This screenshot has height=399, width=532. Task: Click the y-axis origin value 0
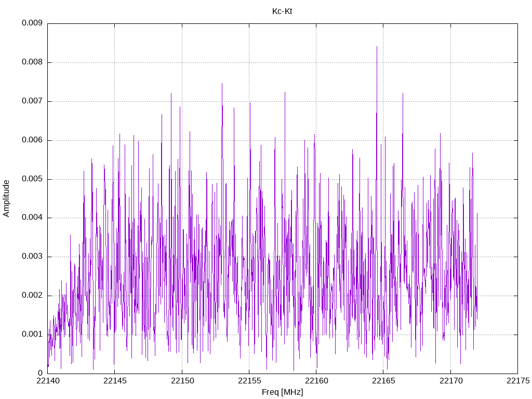pyautogui.click(x=41, y=373)
